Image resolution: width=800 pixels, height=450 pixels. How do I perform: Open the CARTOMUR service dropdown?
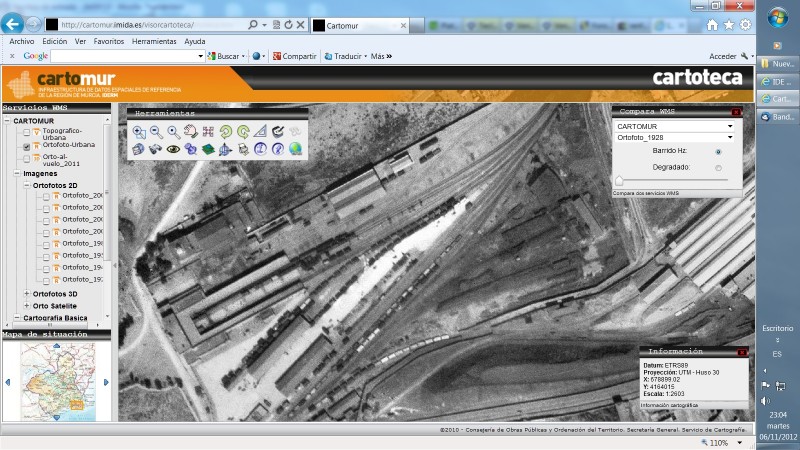click(x=674, y=126)
